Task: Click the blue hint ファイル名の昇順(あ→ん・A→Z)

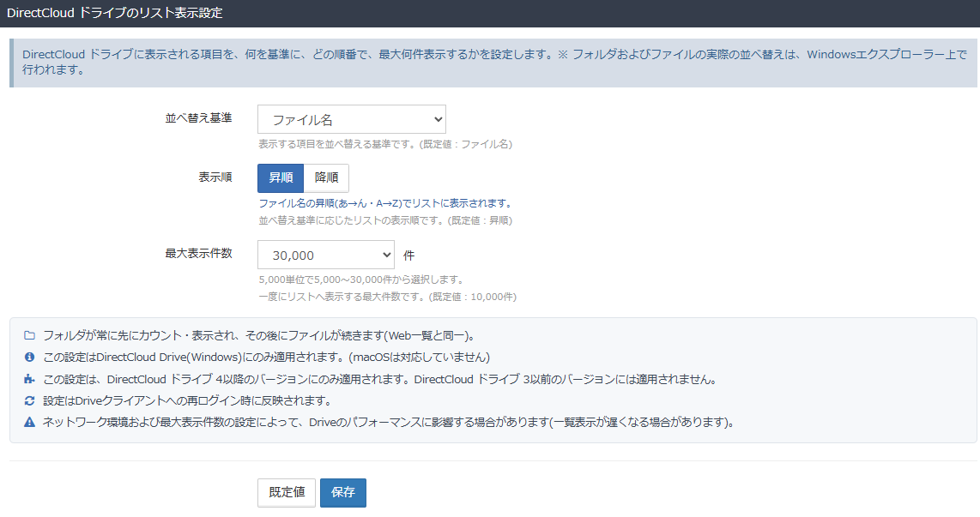Action: click(x=385, y=203)
